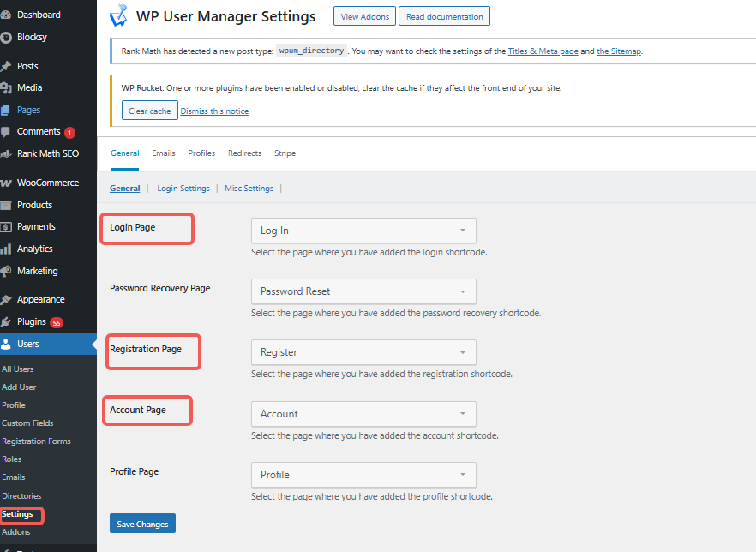This screenshot has width=756, height=552.
Task: Open the Login Settings sub-section
Action: click(183, 189)
